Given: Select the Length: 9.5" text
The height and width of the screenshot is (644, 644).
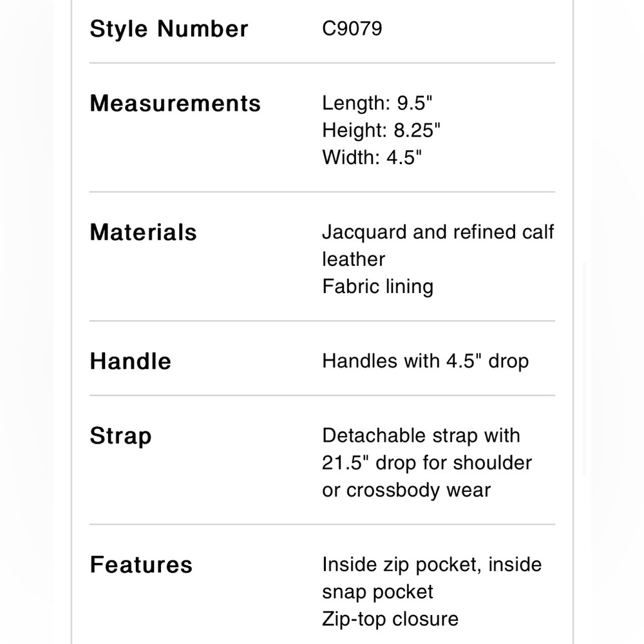Looking at the screenshot, I should (x=377, y=103).
